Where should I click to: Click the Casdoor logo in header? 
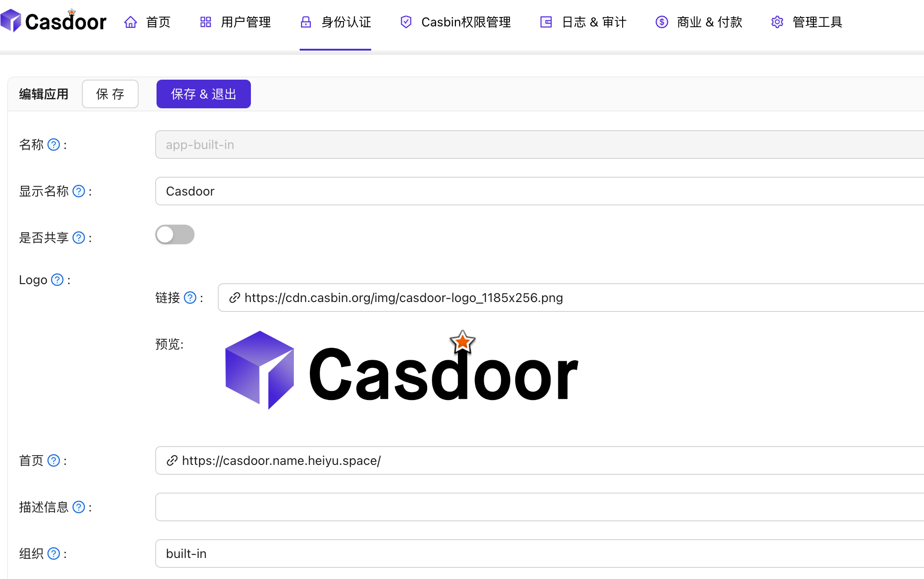pyautogui.click(x=54, y=21)
